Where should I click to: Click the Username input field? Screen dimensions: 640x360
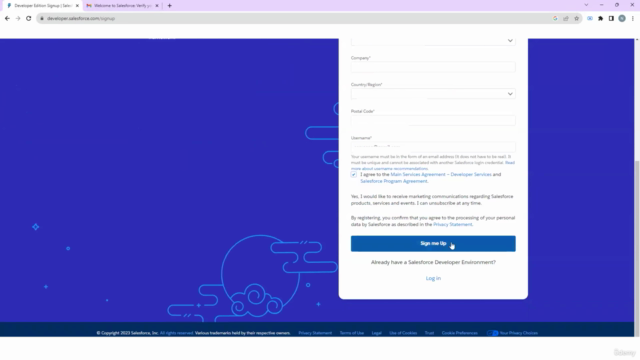(433, 147)
